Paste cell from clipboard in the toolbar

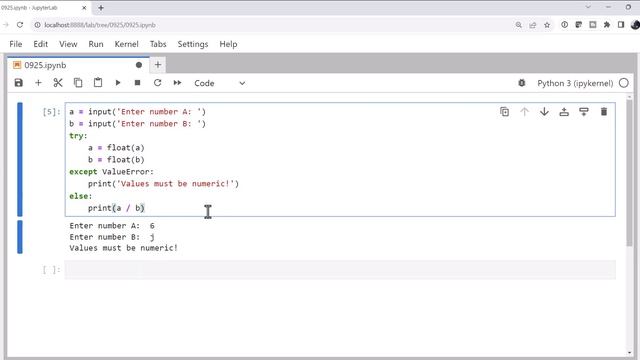(98, 83)
